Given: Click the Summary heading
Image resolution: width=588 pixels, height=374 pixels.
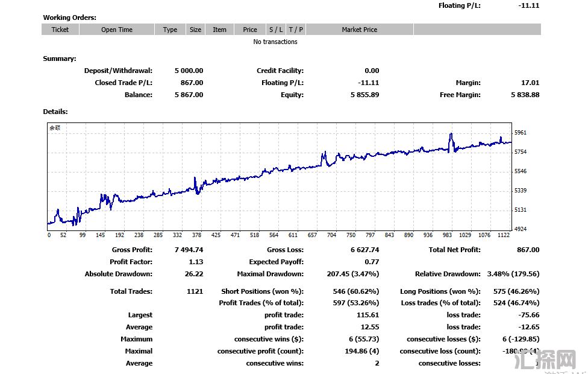Looking at the screenshot, I should tap(60, 59).
